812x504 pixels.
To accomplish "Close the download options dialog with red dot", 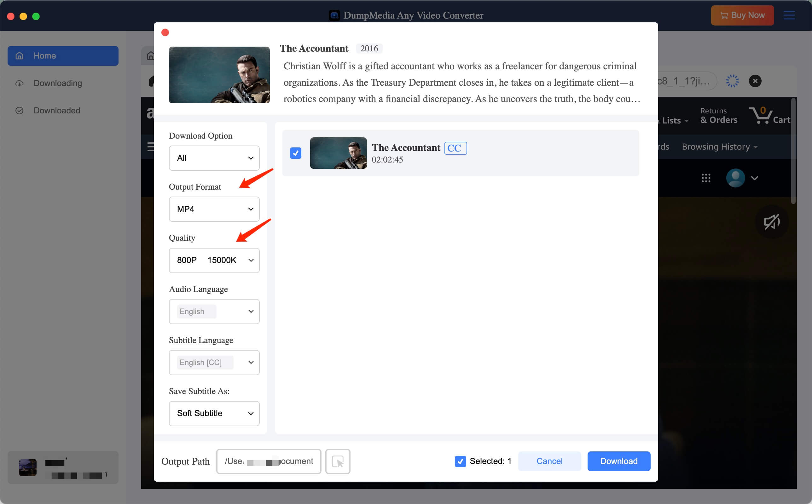I will click(x=165, y=32).
